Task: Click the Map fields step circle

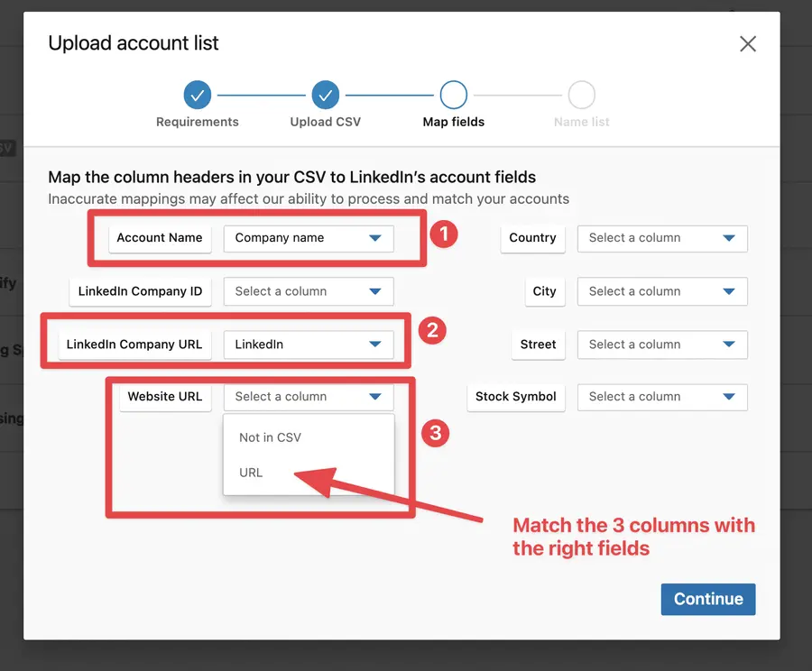Action: coord(453,95)
